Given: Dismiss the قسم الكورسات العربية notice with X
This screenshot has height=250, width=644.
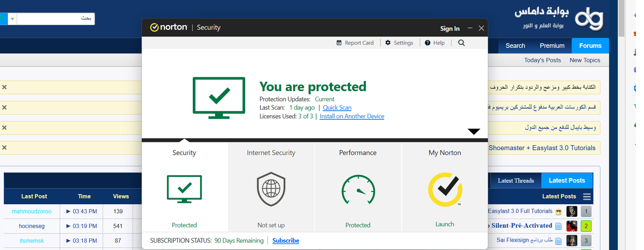Looking at the screenshot, I should (x=4, y=108).
